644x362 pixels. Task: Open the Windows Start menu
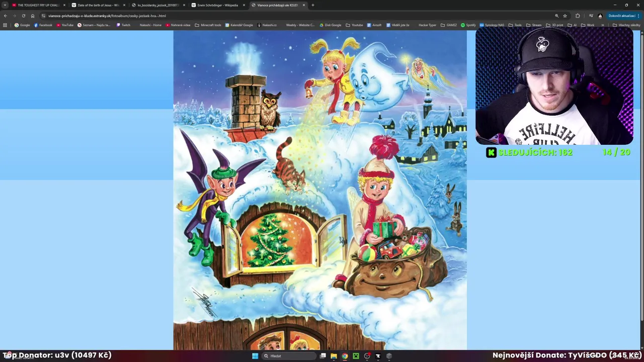255,356
